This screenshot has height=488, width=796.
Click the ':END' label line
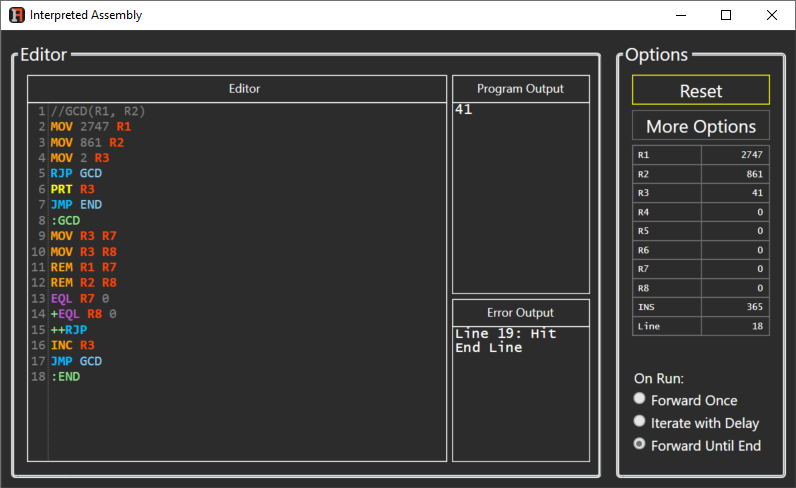[x=65, y=377]
